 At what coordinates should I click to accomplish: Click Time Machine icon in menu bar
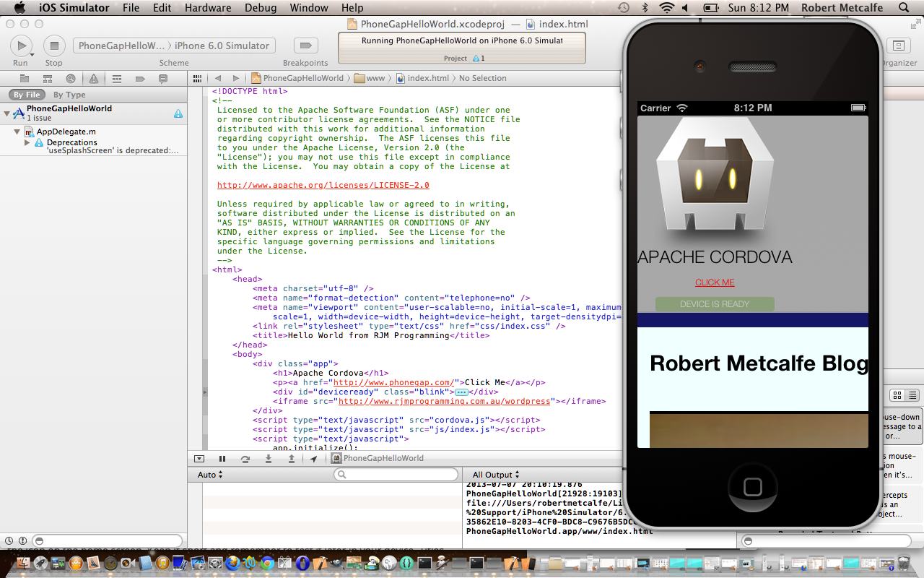[x=624, y=8]
